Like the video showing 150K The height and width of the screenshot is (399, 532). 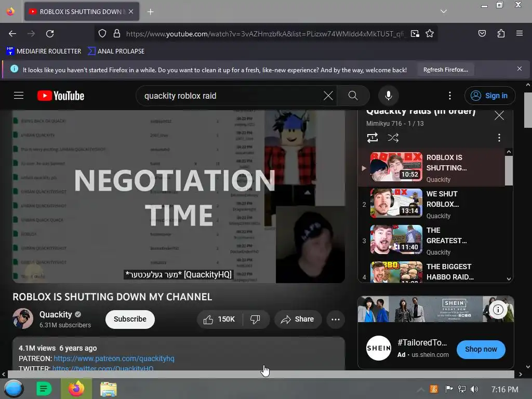[x=219, y=320]
